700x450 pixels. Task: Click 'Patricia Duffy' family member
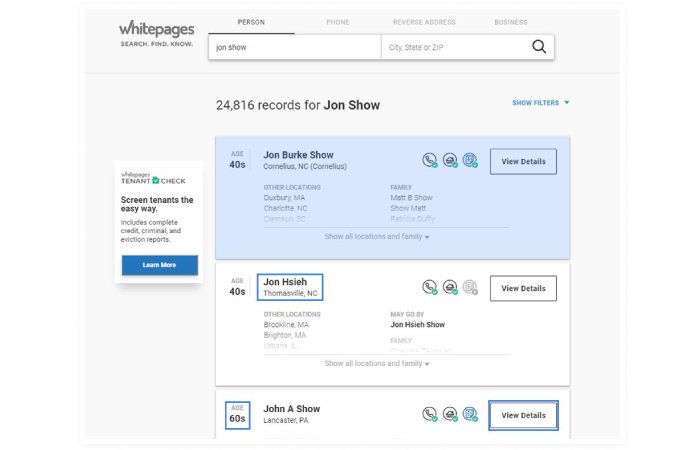(412, 219)
